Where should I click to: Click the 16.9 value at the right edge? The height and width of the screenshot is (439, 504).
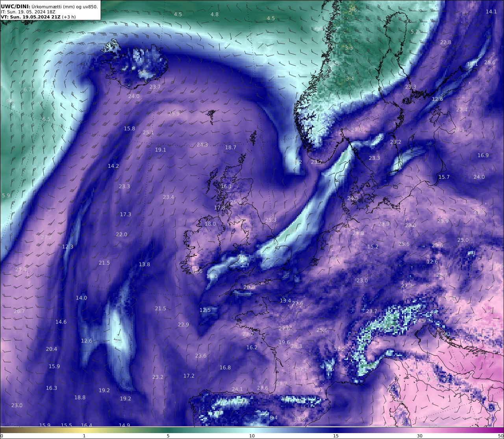[483, 156]
